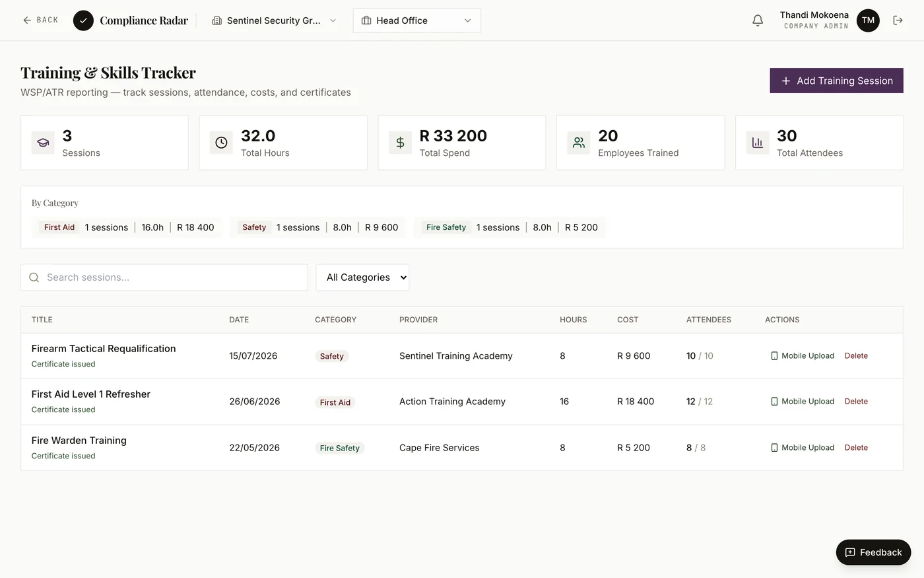Click the Compliance Radar checkmark logo

pyautogui.click(x=83, y=20)
